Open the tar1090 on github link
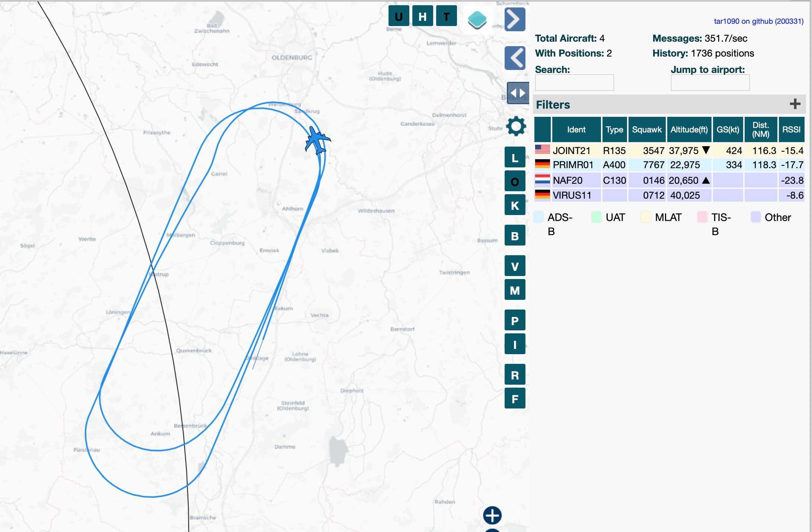This screenshot has height=532, width=812. click(758, 21)
